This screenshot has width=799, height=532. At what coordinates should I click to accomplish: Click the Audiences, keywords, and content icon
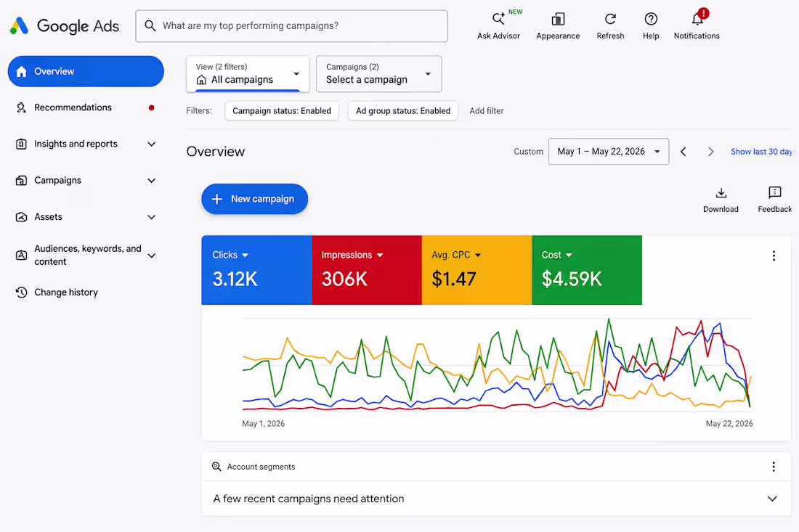tap(21, 255)
